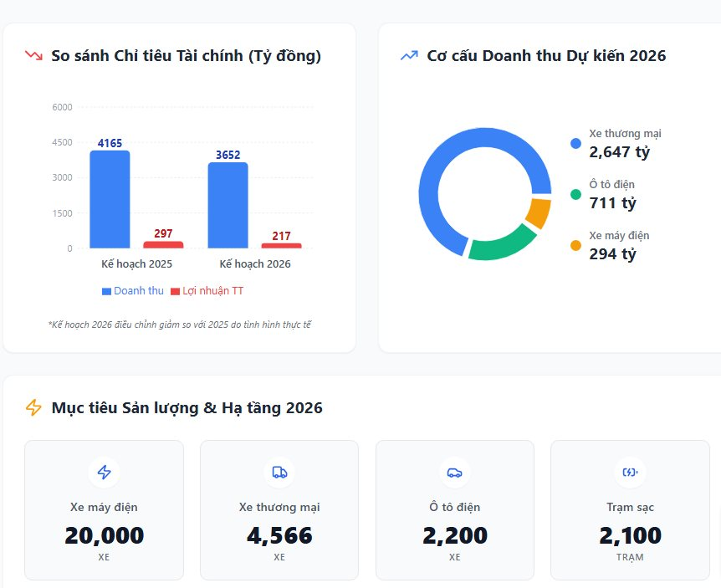Click the blue dot beside Xe thương mại legend

(x=574, y=144)
